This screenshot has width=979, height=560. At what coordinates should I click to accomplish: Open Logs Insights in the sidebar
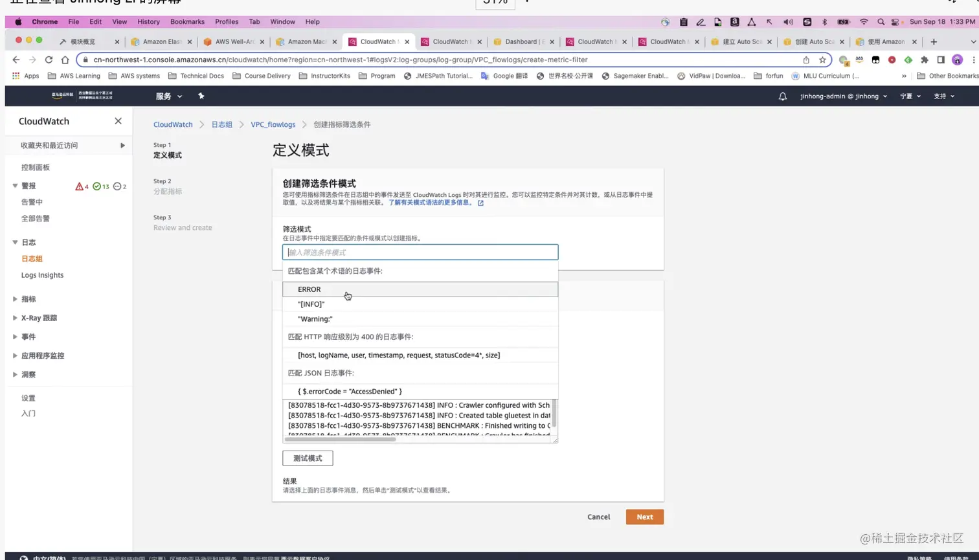tap(43, 275)
